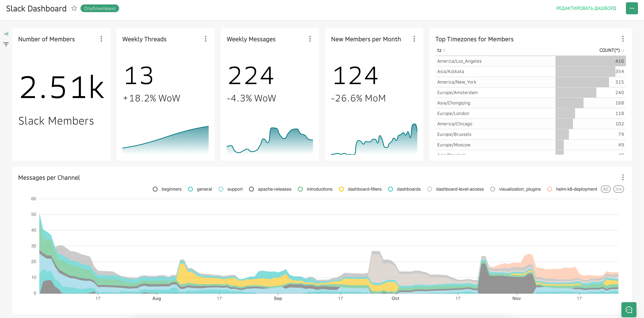The image size is (644, 318).
Task: Toggle the general series in the legend
Action: 200,189
